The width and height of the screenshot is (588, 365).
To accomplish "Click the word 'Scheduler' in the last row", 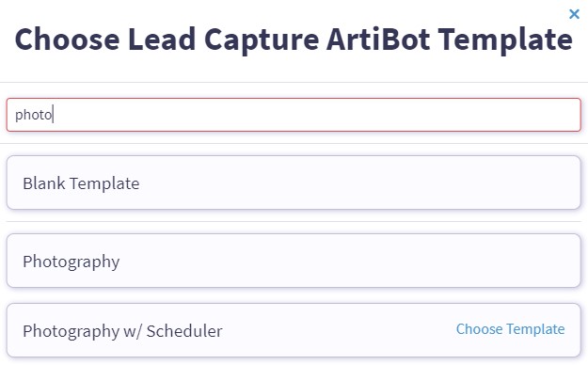I will 184,331.
